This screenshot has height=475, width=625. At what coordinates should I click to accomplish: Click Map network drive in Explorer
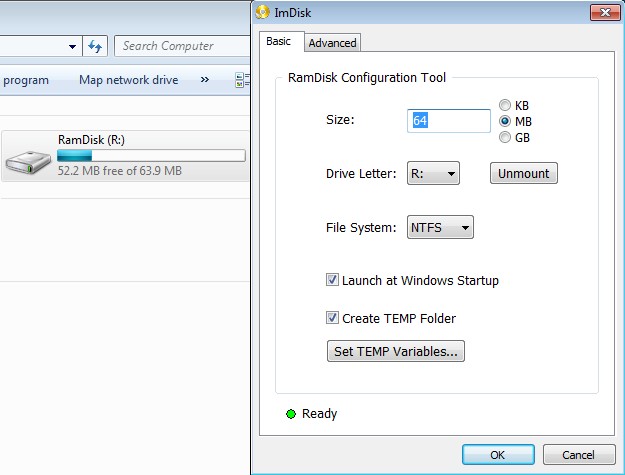click(128, 80)
